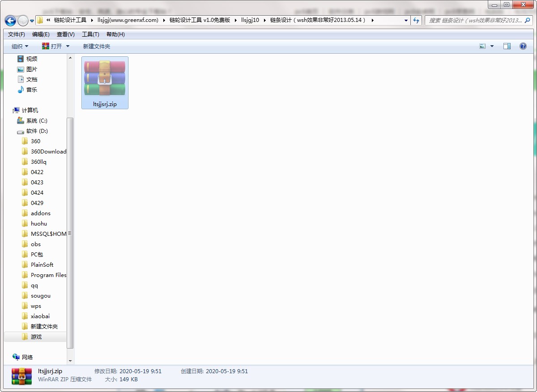537x392 pixels.
Task: Open the 360 folder in tree
Action: coord(31,141)
